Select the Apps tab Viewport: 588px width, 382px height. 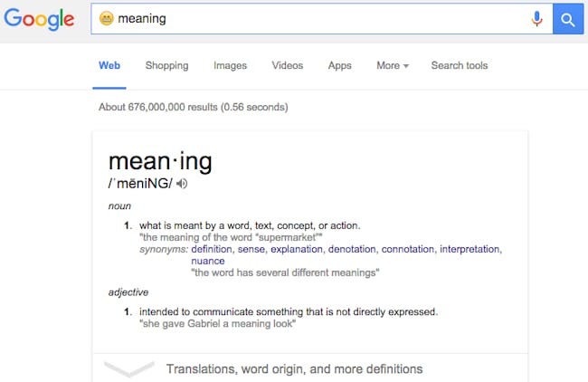(340, 66)
